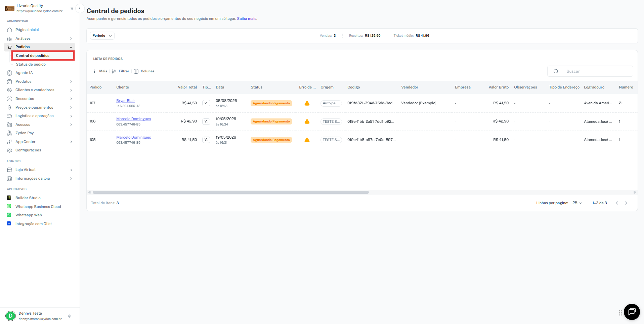Click the Auto pe... origin tag
The image size is (644, 324).
[x=331, y=104]
